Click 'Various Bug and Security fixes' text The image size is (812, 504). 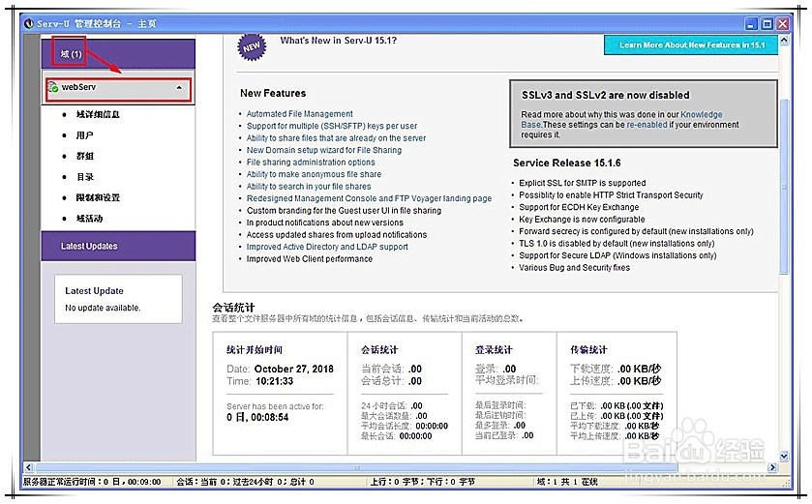[x=574, y=268]
